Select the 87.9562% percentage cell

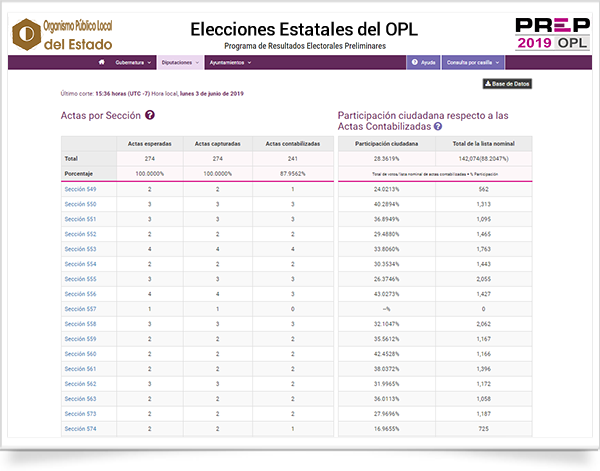(x=293, y=174)
